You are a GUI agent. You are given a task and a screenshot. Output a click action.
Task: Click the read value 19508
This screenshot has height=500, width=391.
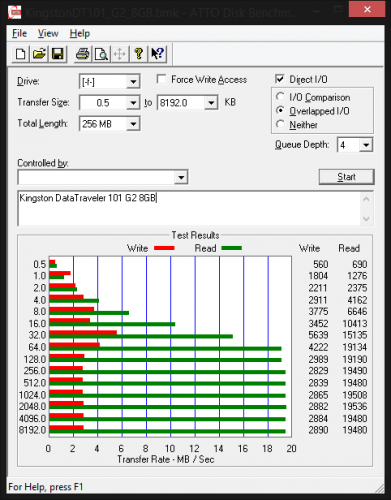tap(355, 395)
